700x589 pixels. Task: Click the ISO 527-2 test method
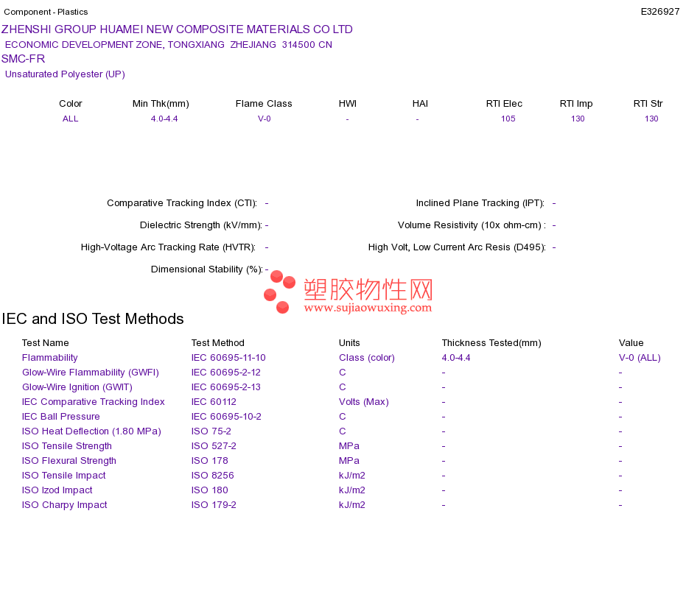click(214, 446)
